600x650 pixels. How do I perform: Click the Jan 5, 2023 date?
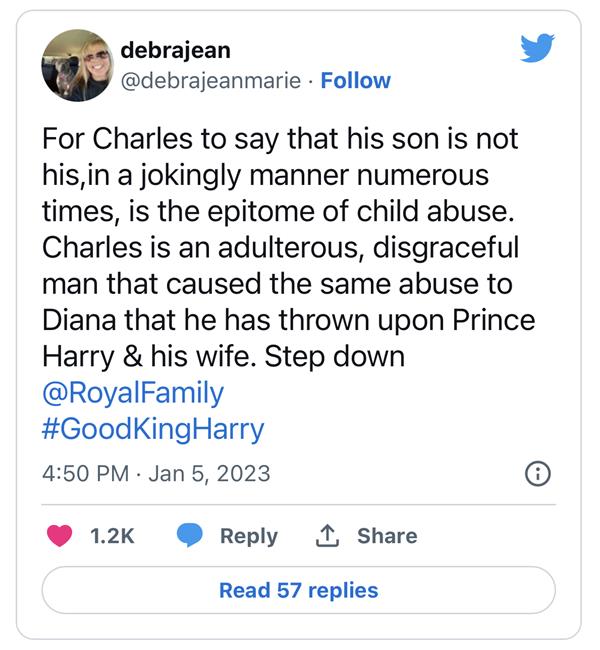click(209, 473)
